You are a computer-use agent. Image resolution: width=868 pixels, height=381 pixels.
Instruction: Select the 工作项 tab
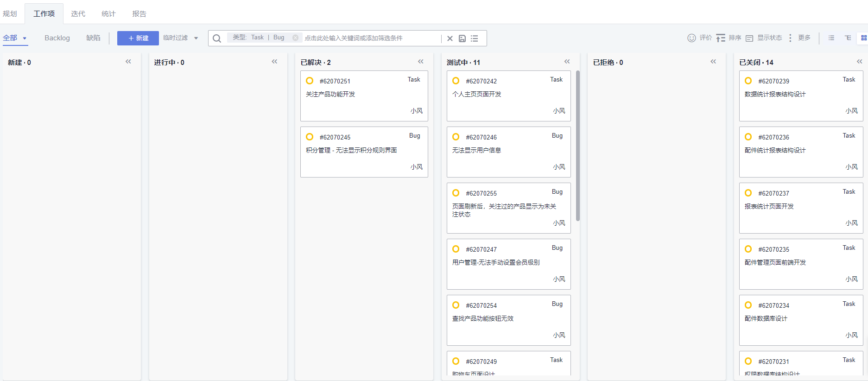tap(44, 14)
